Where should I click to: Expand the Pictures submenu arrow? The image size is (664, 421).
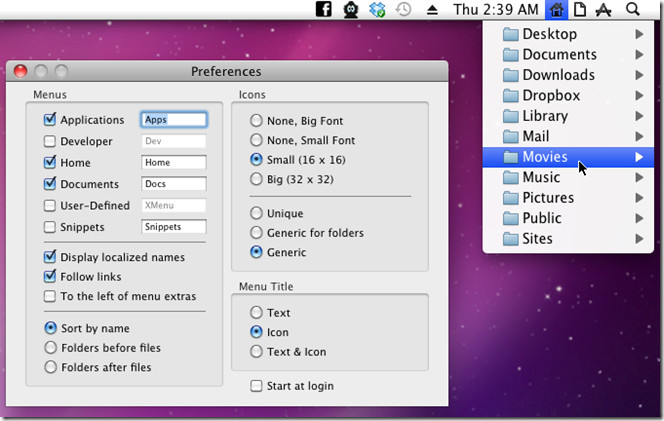click(639, 198)
